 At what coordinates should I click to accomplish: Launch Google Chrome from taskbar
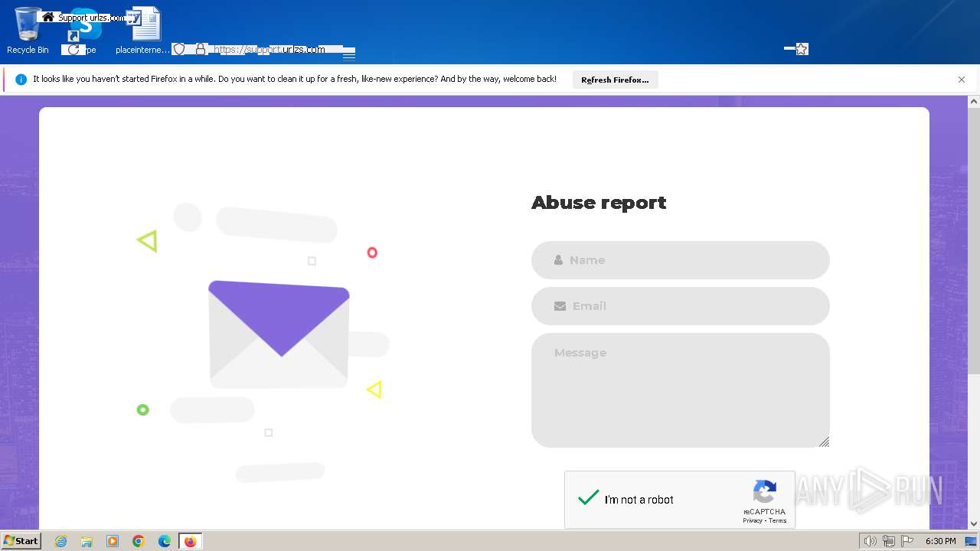click(x=139, y=541)
